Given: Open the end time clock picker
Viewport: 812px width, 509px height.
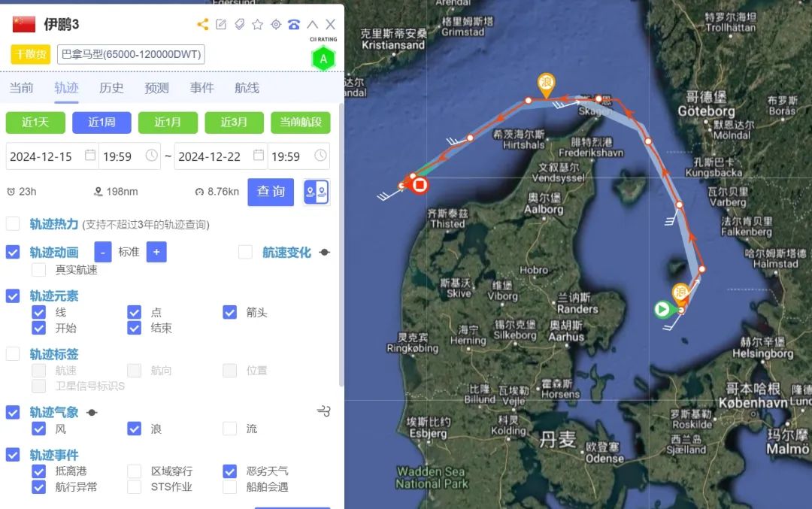Looking at the screenshot, I should coord(320,156).
